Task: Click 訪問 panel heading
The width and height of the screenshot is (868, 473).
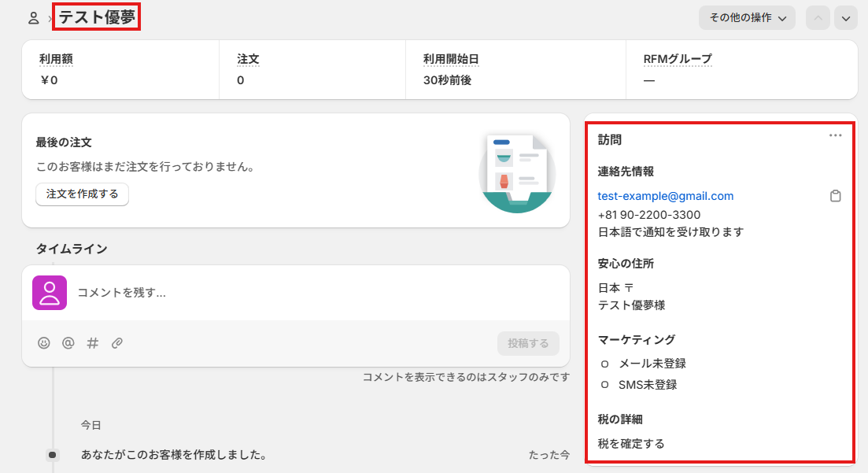Action: 609,139
